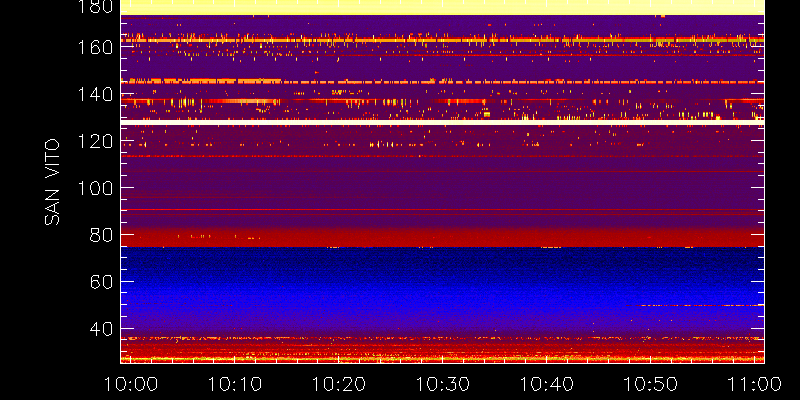Viewport: 800px width, 400px height.
Task: Click the 80 frequency axis label
Action: point(101,235)
